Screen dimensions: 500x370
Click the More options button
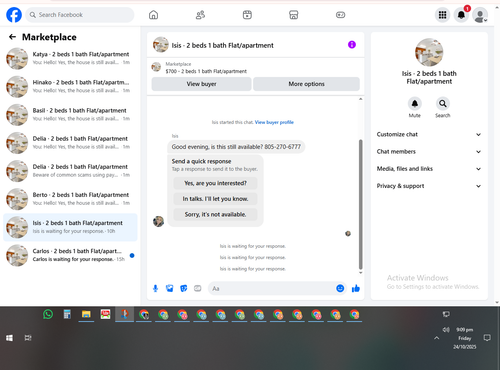[x=306, y=84]
